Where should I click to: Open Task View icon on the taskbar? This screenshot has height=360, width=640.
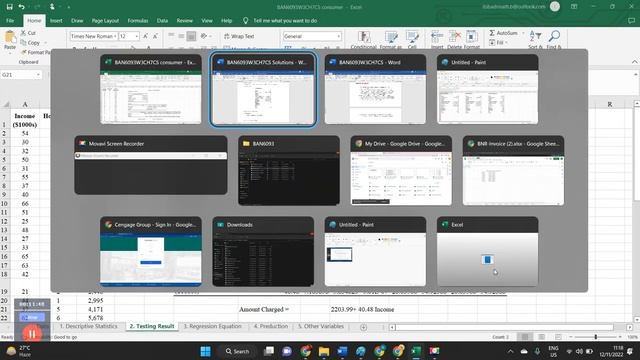pyautogui.click(x=269, y=351)
